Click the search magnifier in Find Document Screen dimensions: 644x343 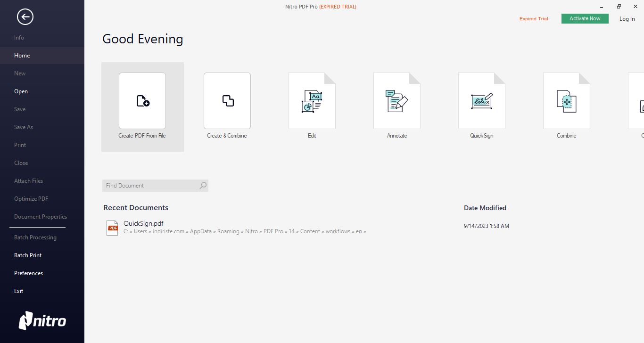(203, 186)
